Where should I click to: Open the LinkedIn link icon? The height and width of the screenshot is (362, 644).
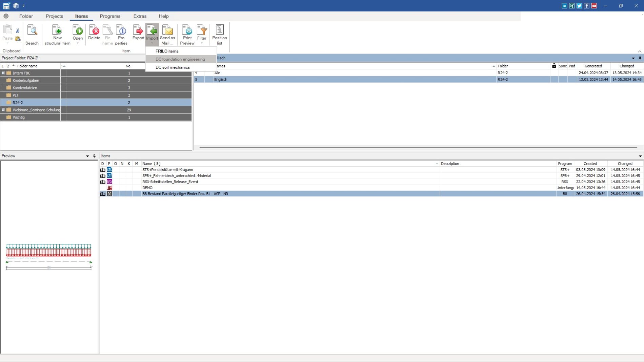564,6
